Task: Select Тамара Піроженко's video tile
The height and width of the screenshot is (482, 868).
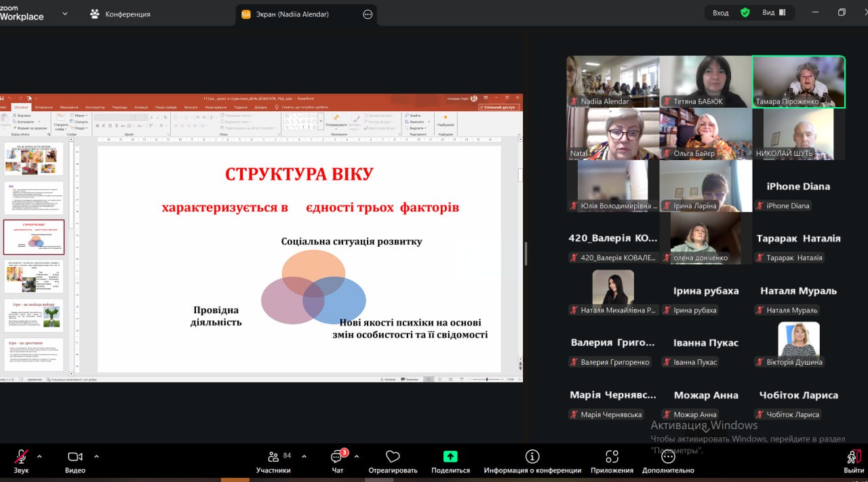Action: tap(798, 81)
